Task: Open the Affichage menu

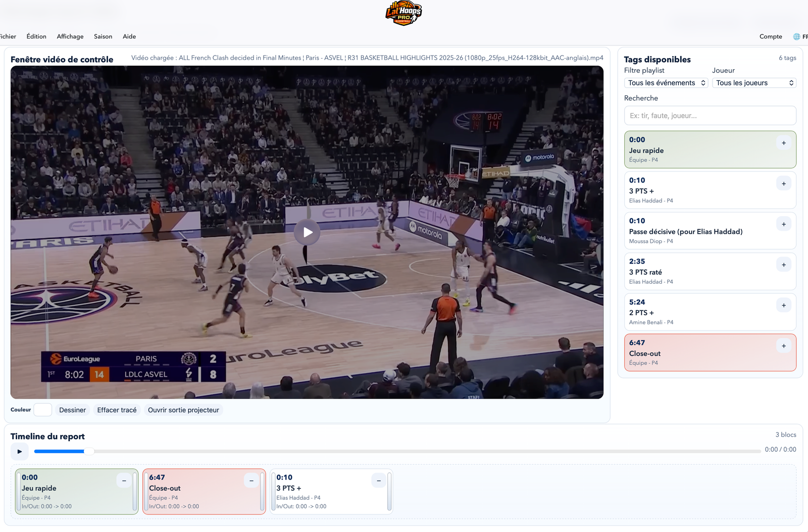Action: point(70,36)
